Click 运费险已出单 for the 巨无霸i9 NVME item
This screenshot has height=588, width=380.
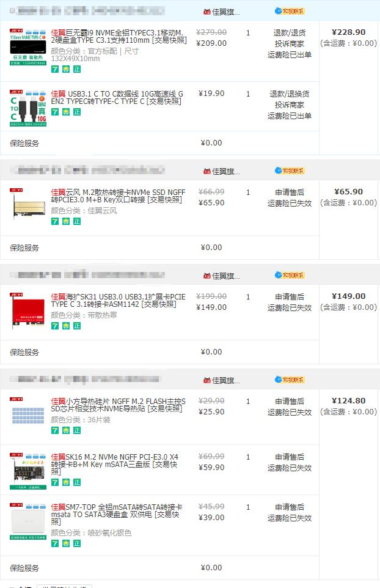click(290, 55)
